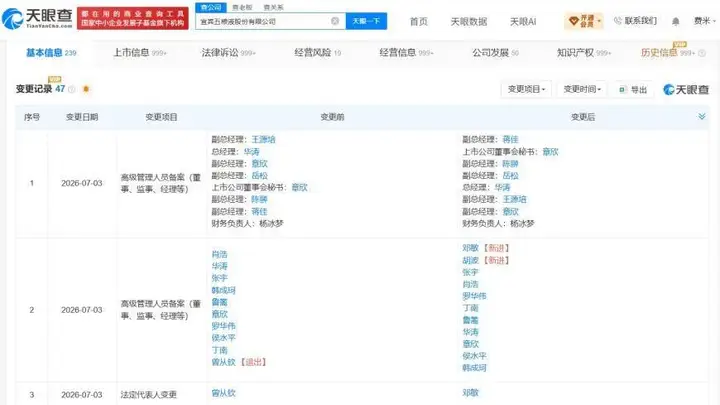Open the help icon after 历史信息
This screenshot has width=720, height=405.
coord(702,53)
